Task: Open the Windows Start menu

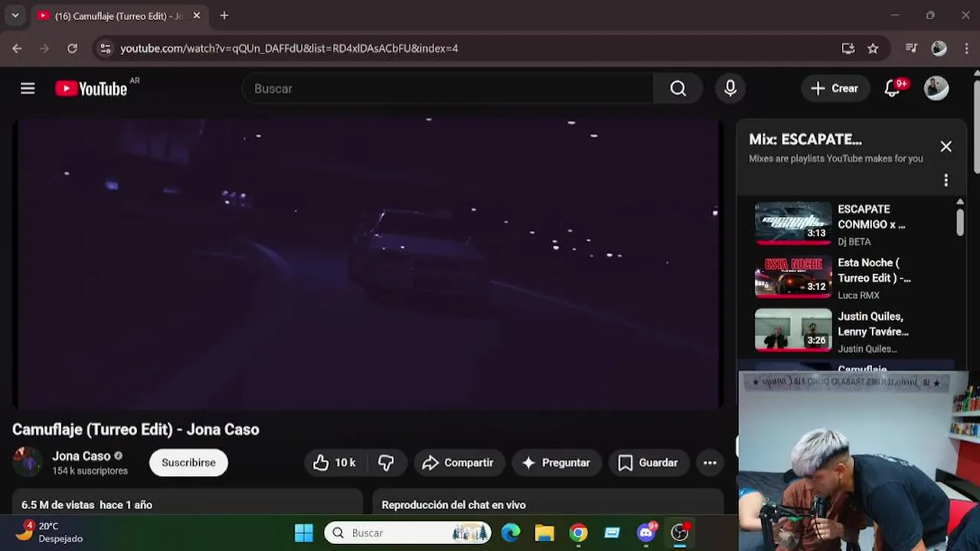Action: pos(304,533)
